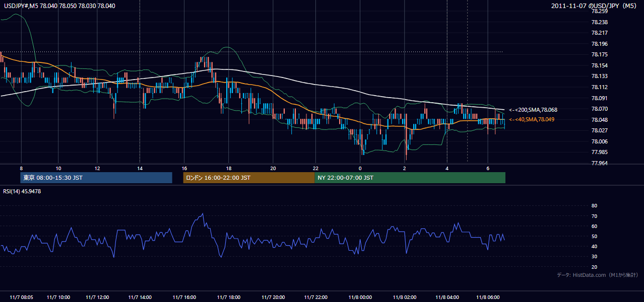The image size is (644, 302).
Task: Click the NY 22:00-07:00 JST session bar
Action: (x=410, y=178)
